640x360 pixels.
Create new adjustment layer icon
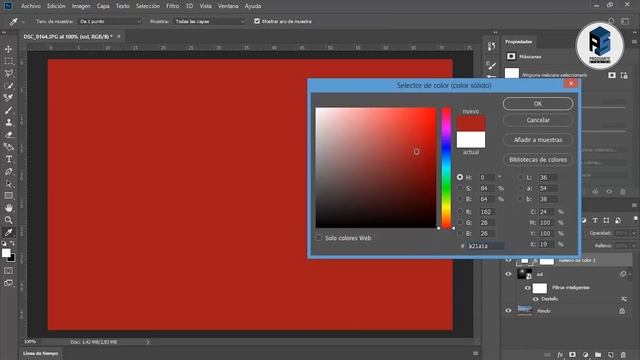[585, 355]
